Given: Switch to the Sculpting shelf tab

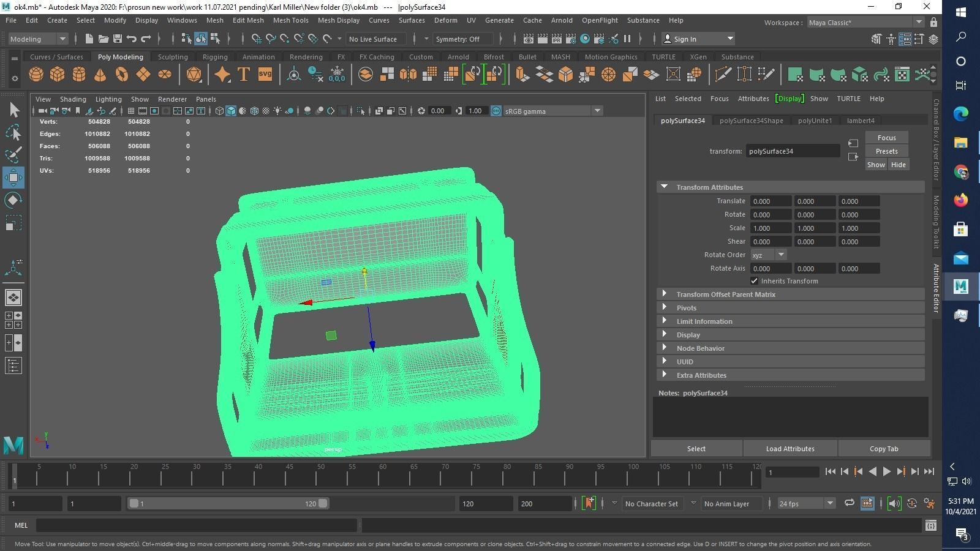Looking at the screenshot, I should pos(173,57).
